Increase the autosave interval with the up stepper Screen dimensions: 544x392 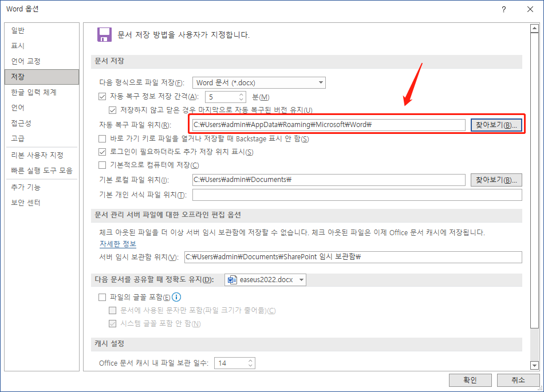pos(241,94)
